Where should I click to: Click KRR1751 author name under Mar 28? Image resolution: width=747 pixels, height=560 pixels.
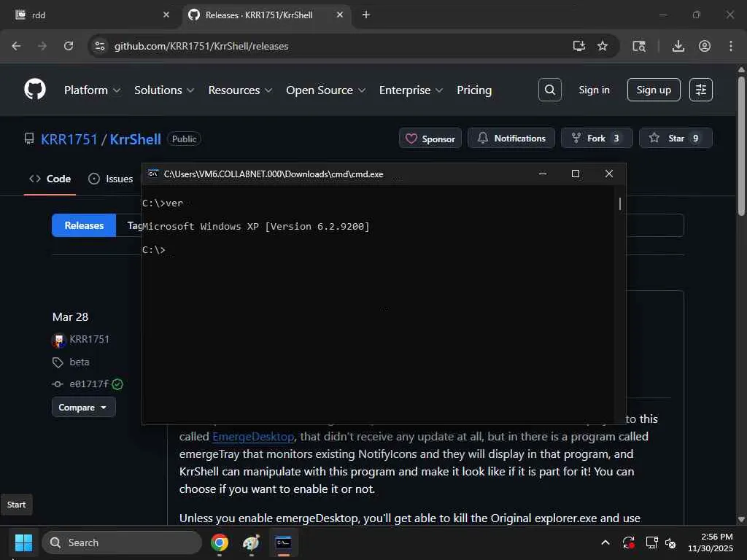90,340
